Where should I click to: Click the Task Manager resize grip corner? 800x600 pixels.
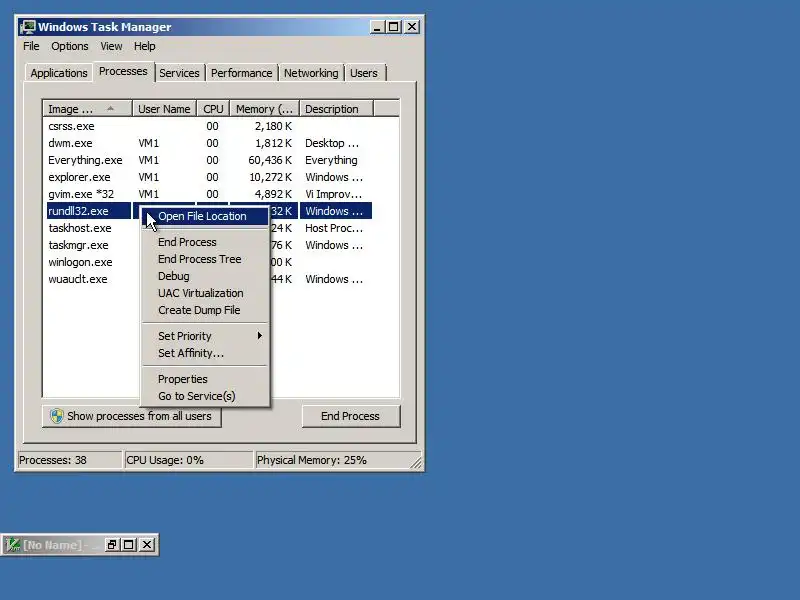(416, 462)
